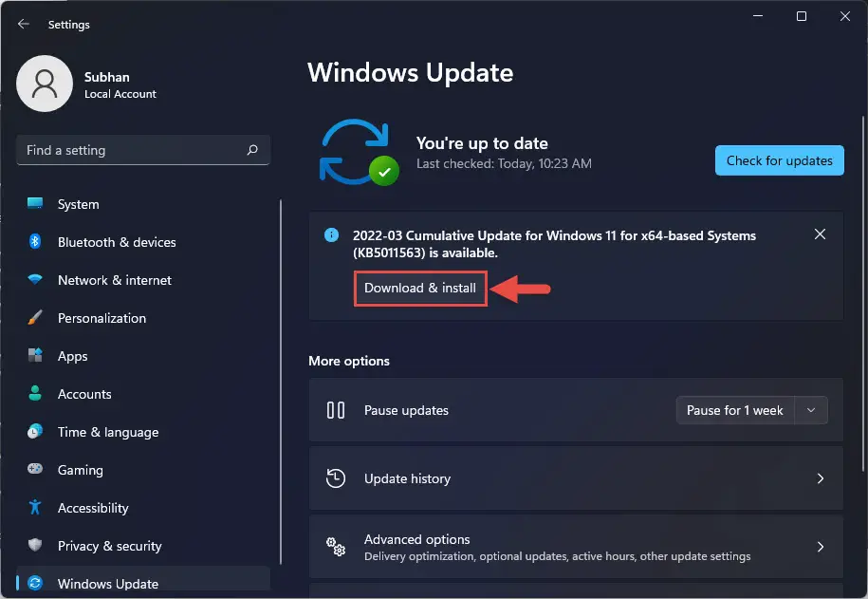This screenshot has height=599, width=868.
Task: Click the sidebar scrollbar
Action: coord(281,382)
